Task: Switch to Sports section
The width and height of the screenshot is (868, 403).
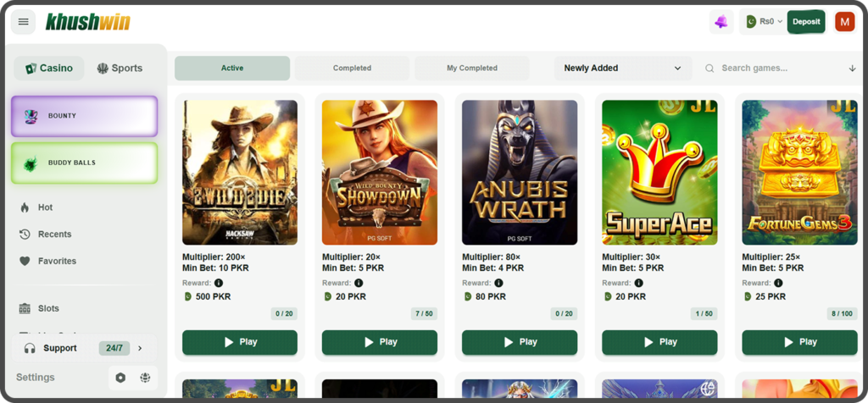Action: (x=120, y=68)
